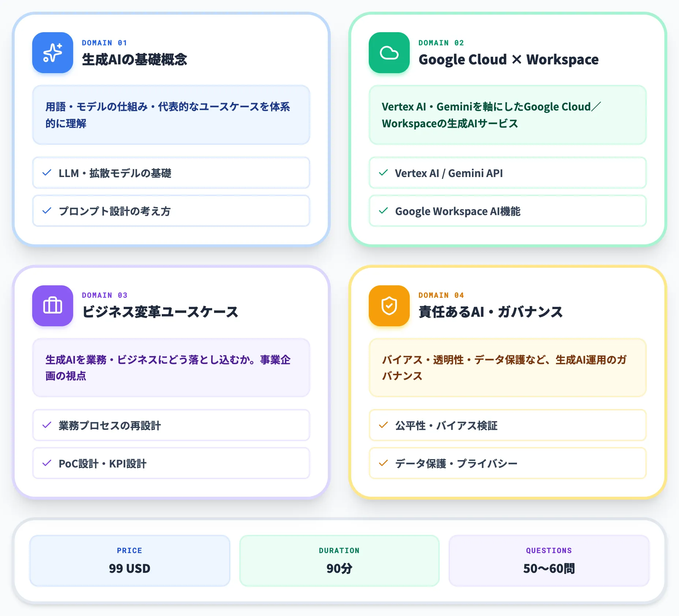This screenshot has width=679, height=616.
Task: Click the PRICE label
Action: coord(130,551)
